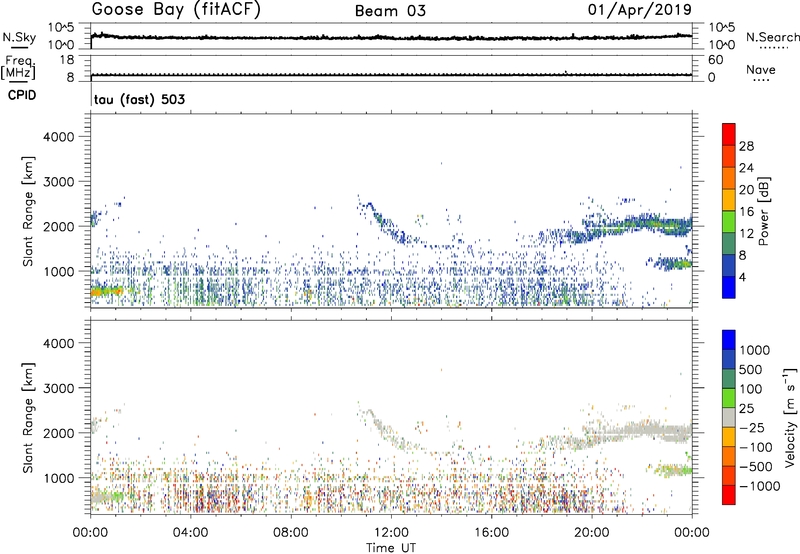Click the "28" label on the power colorbar
The height and width of the screenshot is (554, 800).
(746, 146)
